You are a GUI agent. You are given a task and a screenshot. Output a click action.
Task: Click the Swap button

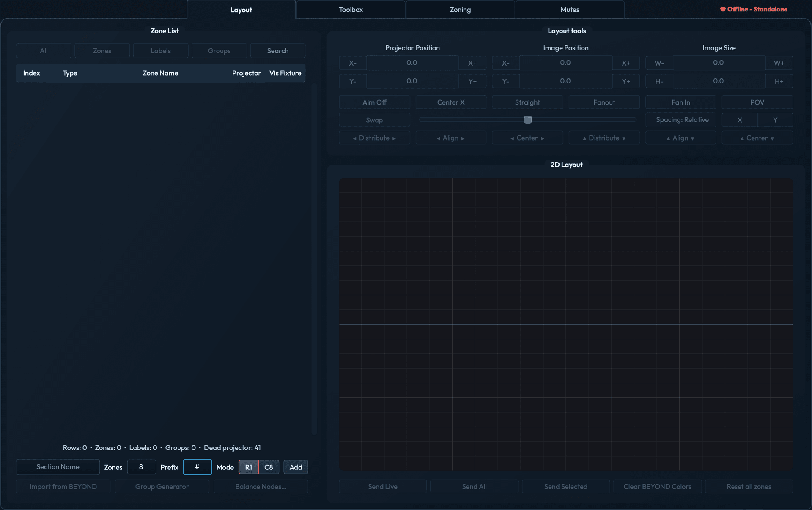(x=374, y=120)
